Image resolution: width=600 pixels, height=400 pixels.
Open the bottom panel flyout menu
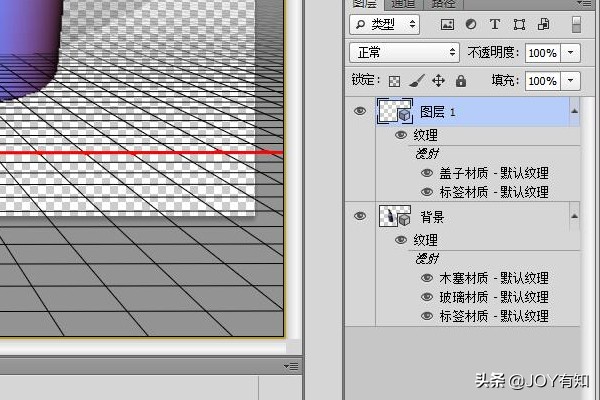coord(291,367)
